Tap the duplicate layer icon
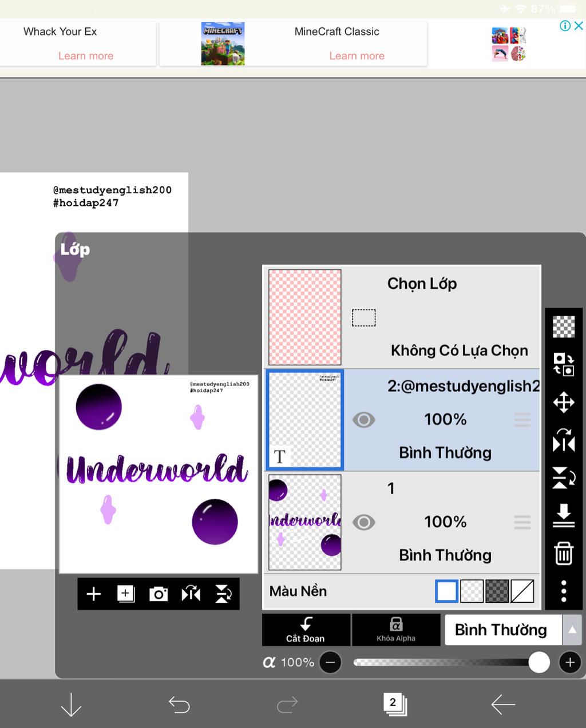The height and width of the screenshot is (728, 586). point(126,594)
